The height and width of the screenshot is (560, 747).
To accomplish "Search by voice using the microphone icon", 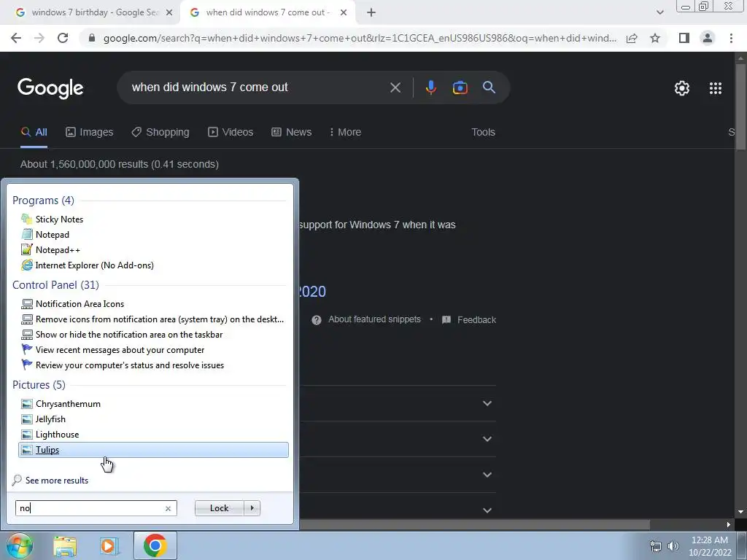I will [x=430, y=87].
